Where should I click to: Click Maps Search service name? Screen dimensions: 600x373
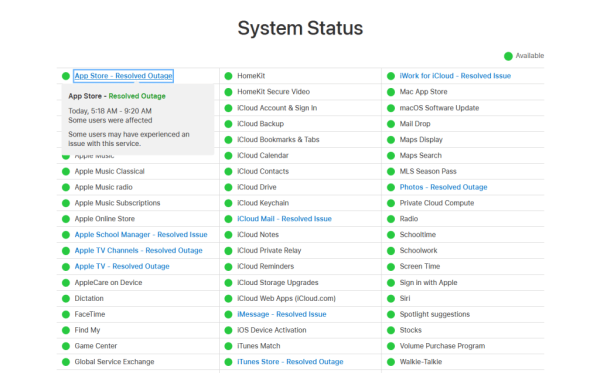click(421, 155)
